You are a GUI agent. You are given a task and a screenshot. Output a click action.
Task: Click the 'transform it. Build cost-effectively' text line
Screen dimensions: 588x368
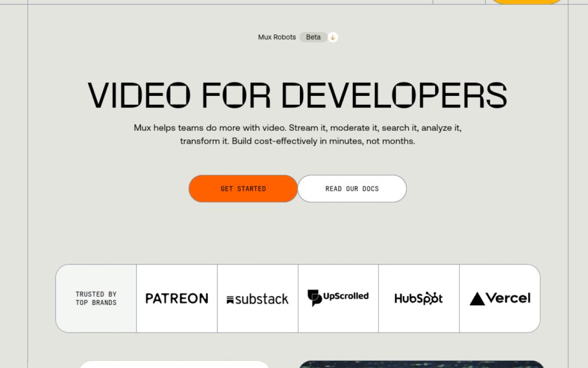[297, 141]
